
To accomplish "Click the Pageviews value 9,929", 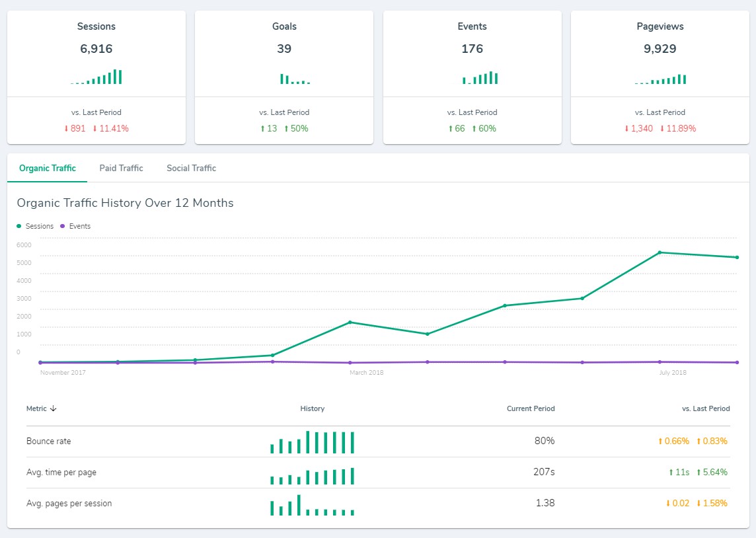I will [660, 49].
